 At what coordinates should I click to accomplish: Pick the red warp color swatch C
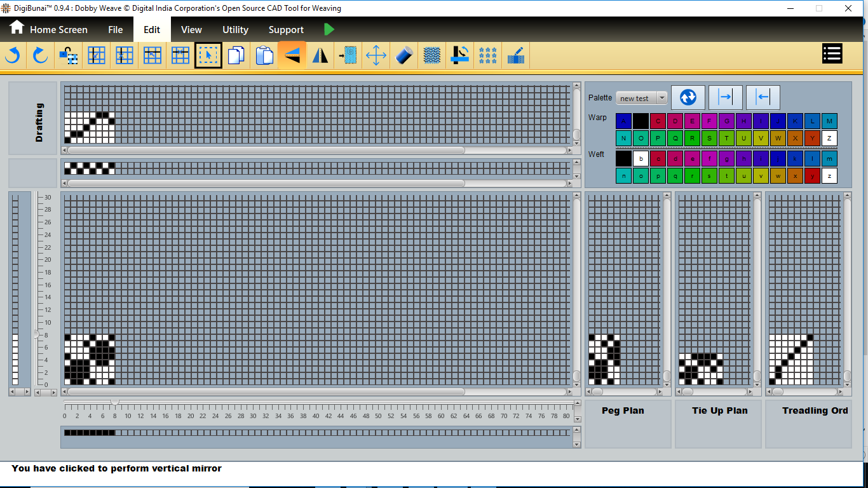658,121
